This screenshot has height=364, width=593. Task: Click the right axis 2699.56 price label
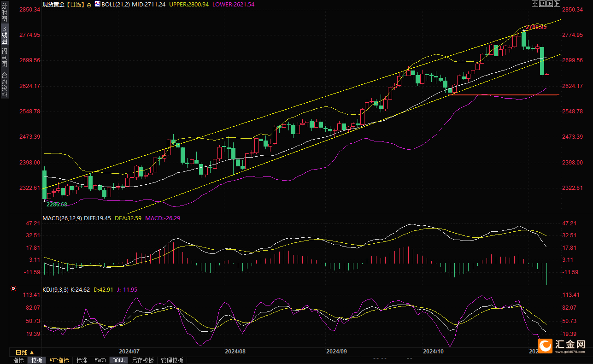coord(573,60)
